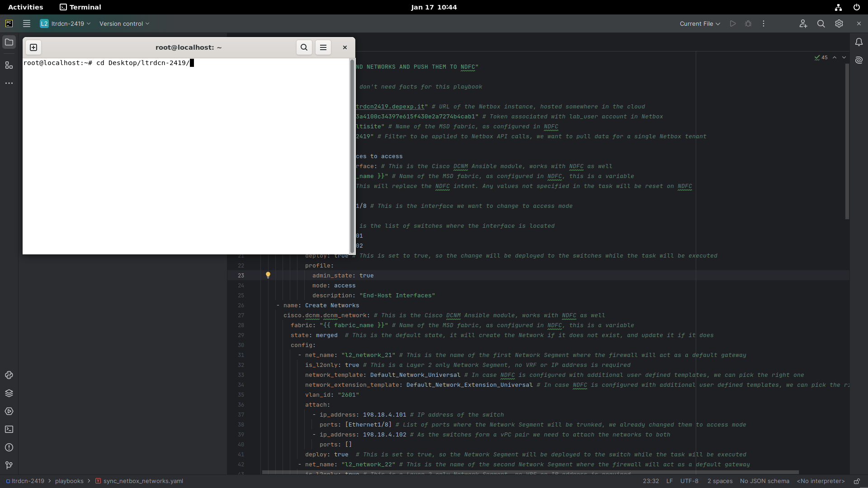Open the system power menu icon

pyautogui.click(x=856, y=7)
